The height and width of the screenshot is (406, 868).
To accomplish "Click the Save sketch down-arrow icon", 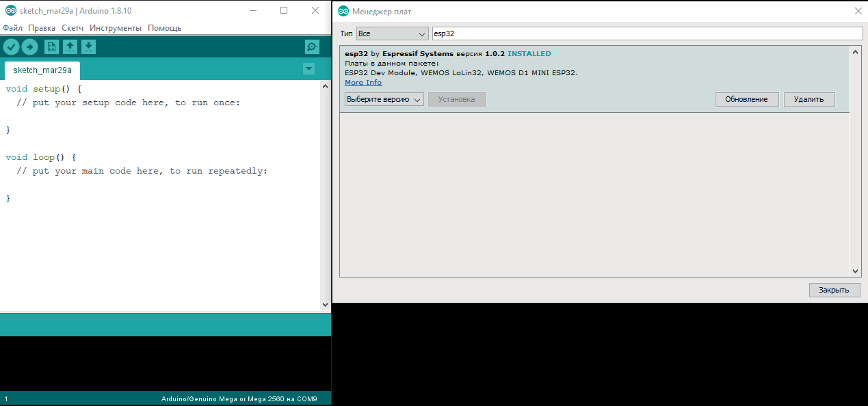I will 88,46.
